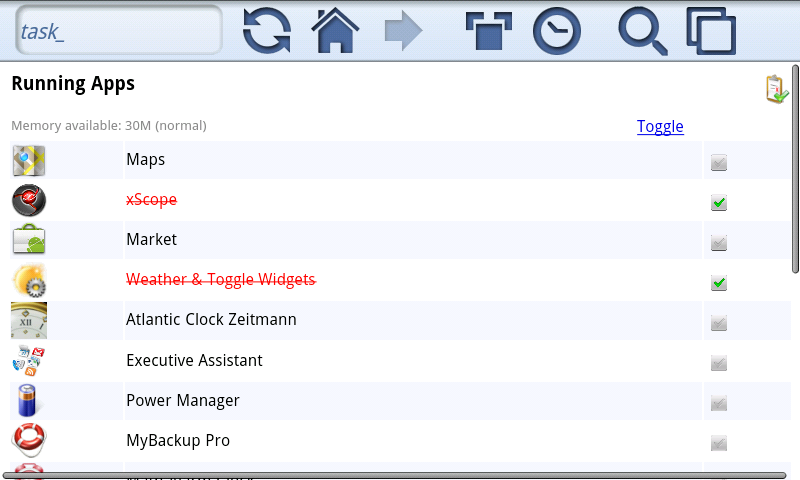This screenshot has width=800, height=480.
Task: Check the Atlantic Clock Zeitmann checkbox
Action: (719, 323)
